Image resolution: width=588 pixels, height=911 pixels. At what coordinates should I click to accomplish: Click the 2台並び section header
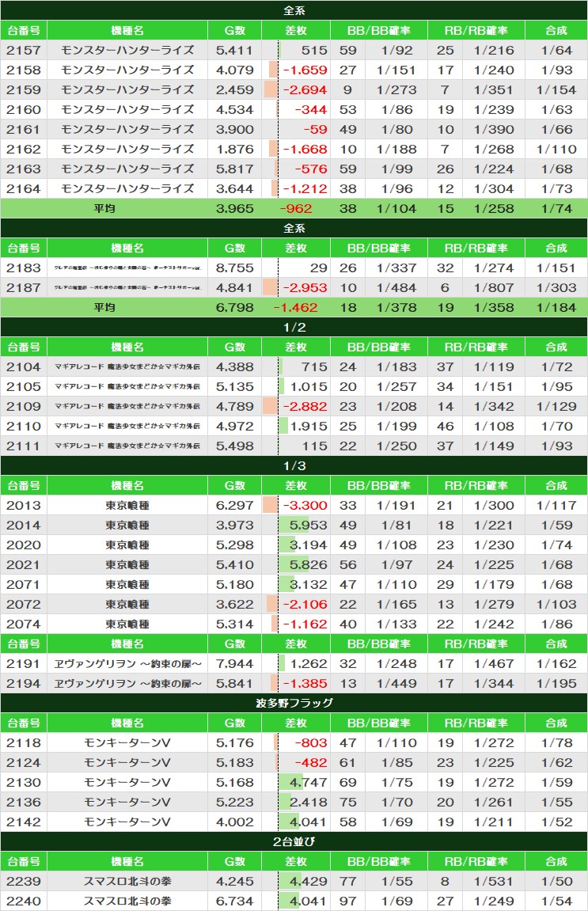click(294, 841)
